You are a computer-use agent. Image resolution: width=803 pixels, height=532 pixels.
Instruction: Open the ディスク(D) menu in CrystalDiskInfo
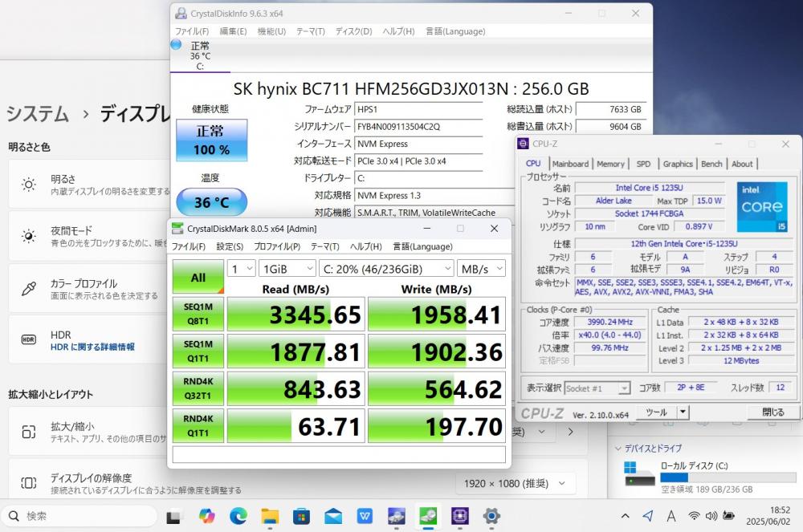(x=354, y=31)
